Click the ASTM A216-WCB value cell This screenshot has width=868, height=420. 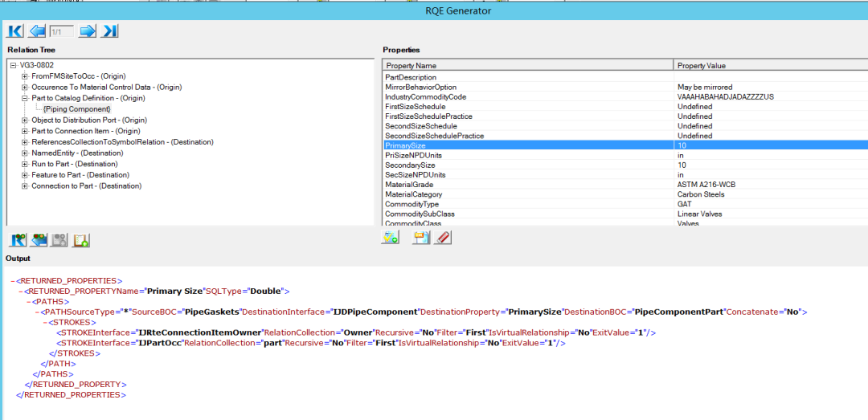[x=771, y=184]
